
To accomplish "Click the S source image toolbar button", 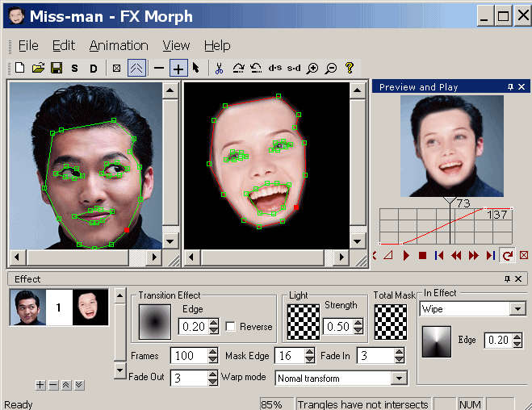I will pyautogui.click(x=74, y=69).
